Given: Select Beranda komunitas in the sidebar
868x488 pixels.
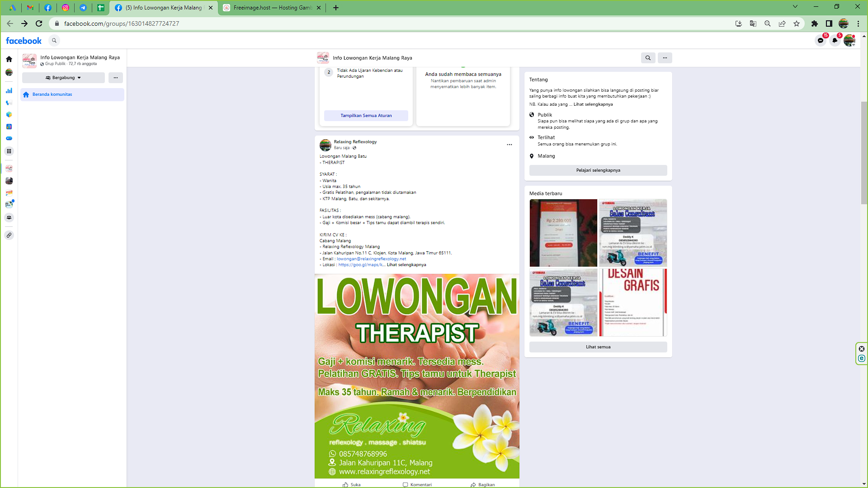Looking at the screenshot, I should pos(72,94).
